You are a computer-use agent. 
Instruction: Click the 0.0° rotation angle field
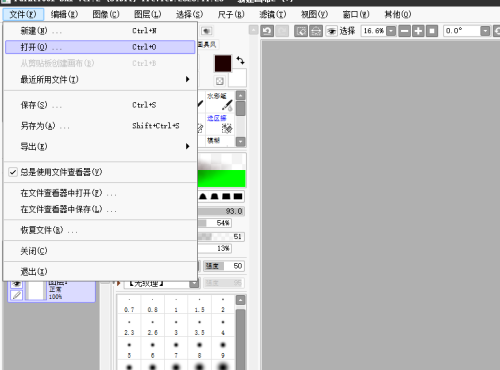click(x=462, y=31)
